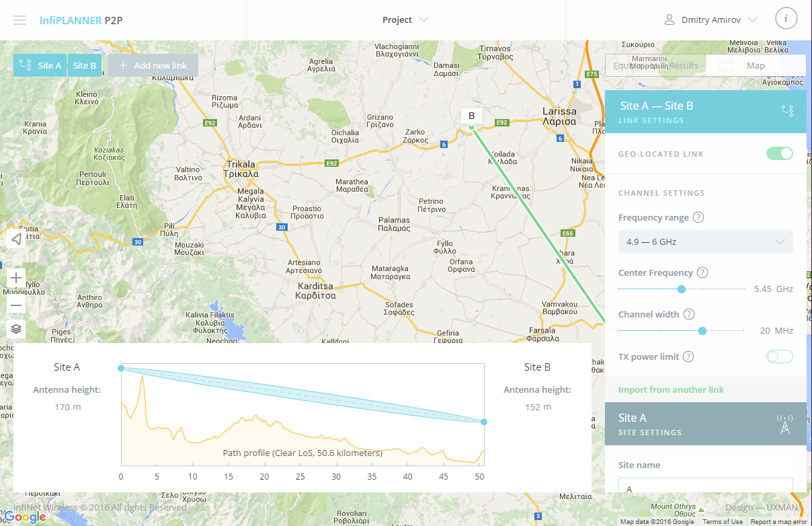
Task: Open the Frequency range dropdown
Action: coord(706,241)
